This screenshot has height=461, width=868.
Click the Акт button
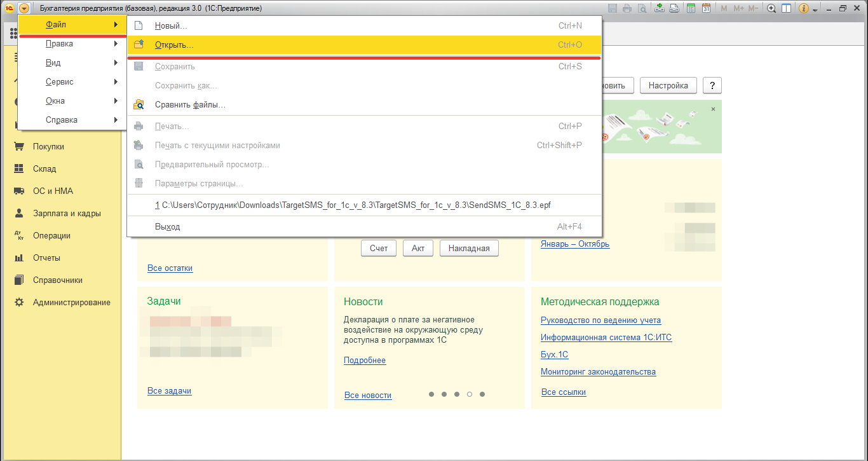pyautogui.click(x=418, y=248)
